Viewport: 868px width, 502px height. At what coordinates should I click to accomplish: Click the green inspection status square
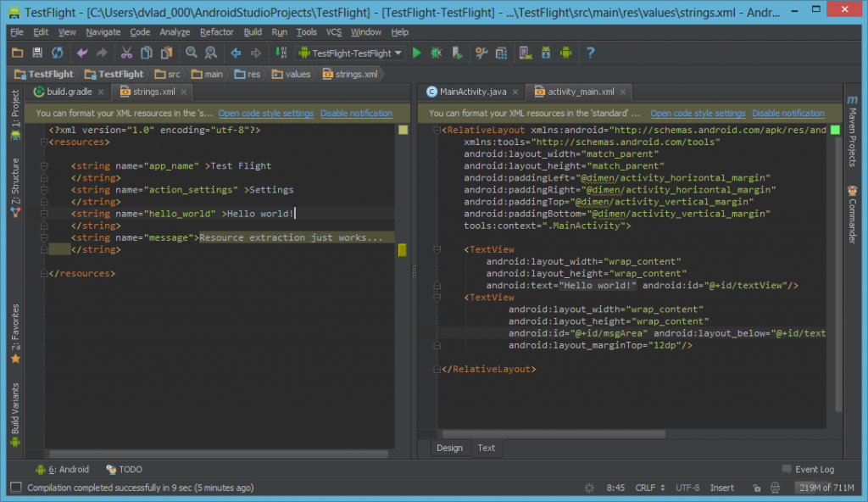(x=835, y=131)
